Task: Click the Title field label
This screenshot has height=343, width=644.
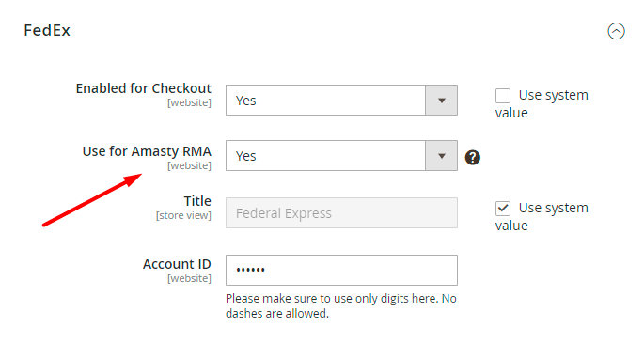Action: [x=197, y=201]
